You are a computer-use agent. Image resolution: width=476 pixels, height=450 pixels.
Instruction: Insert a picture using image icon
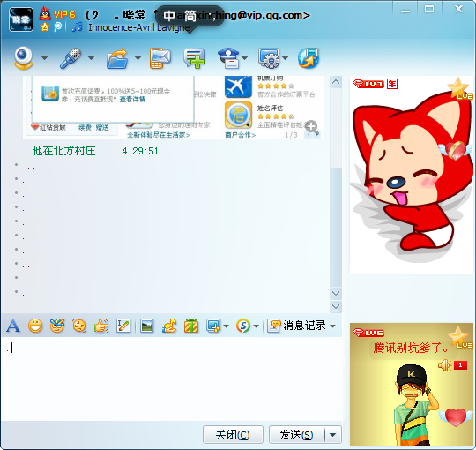click(146, 326)
